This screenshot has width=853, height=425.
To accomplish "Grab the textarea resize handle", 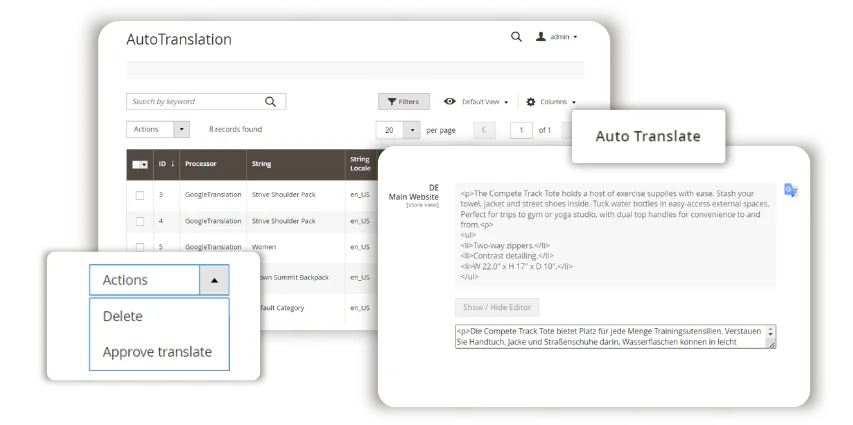I will click(771, 344).
